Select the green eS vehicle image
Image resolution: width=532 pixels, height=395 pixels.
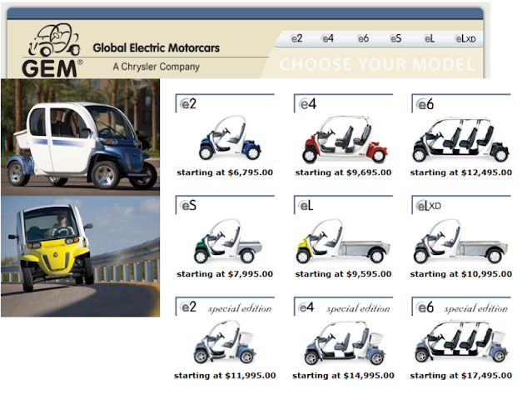227,242
